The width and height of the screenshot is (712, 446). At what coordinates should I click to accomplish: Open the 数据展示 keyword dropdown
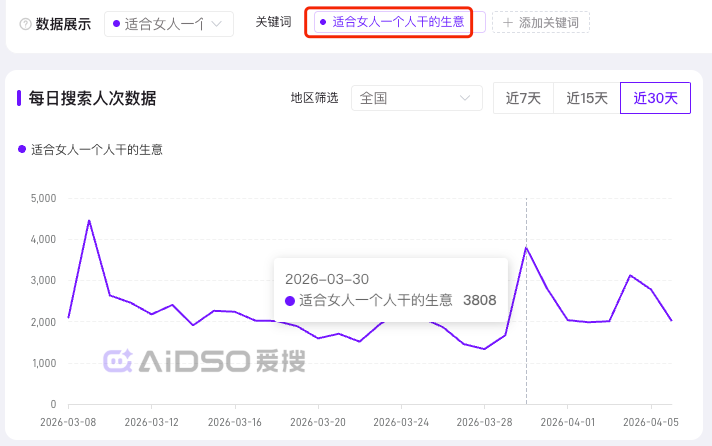click(x=168, y=24)
